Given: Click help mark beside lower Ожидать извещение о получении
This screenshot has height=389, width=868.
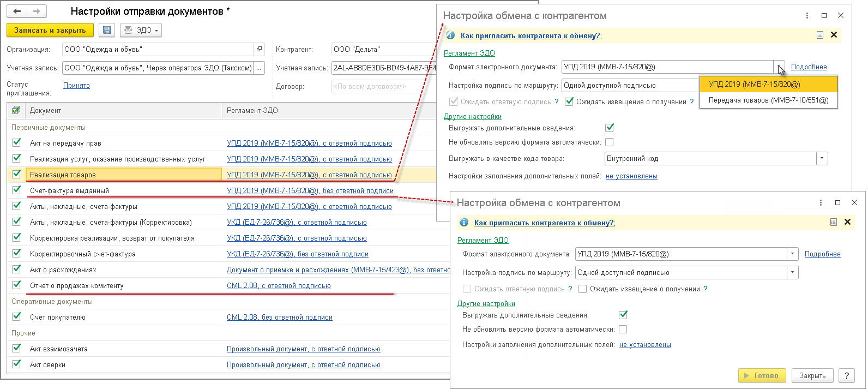Looking at the screenshot, I should point(706,289).
